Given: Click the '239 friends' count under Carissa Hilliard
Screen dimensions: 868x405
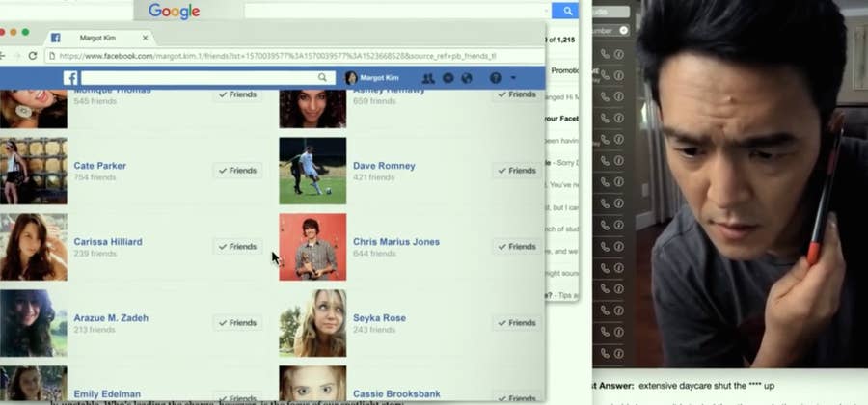Looking at the screenshot, I should point(95,254).
